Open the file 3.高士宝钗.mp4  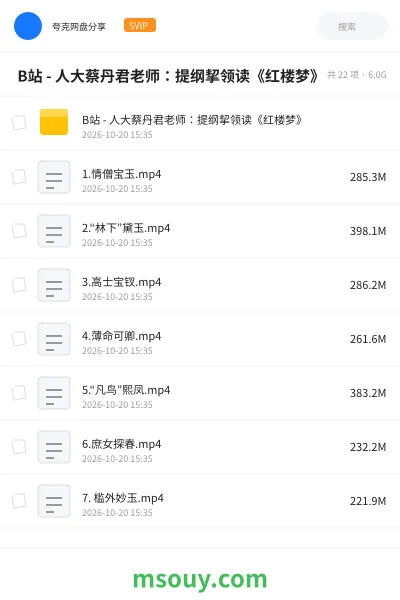[121, 282]
